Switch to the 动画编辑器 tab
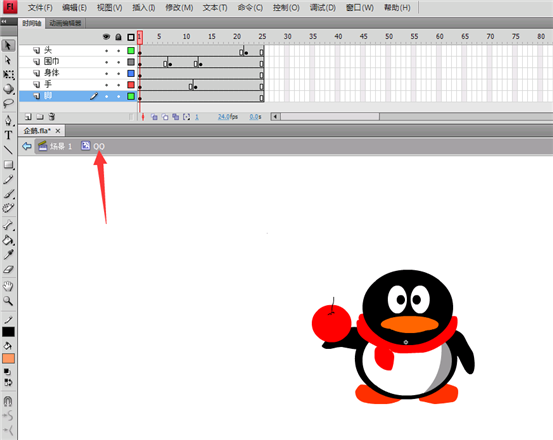553x440 pixels. click(65, 23)
